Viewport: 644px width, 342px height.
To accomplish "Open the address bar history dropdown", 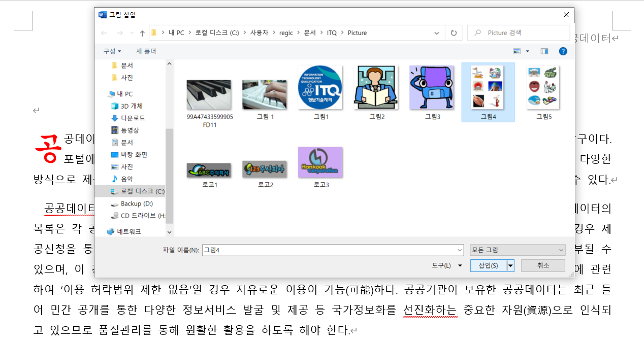I will pyautogui.click(x=437, y=33).
